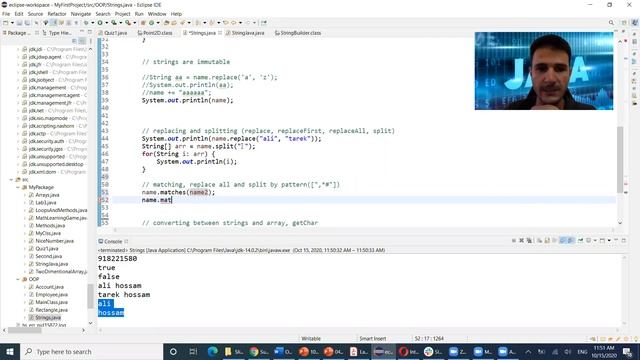Select MathLearningGame.java in the tree

click(x=61, y=218)
